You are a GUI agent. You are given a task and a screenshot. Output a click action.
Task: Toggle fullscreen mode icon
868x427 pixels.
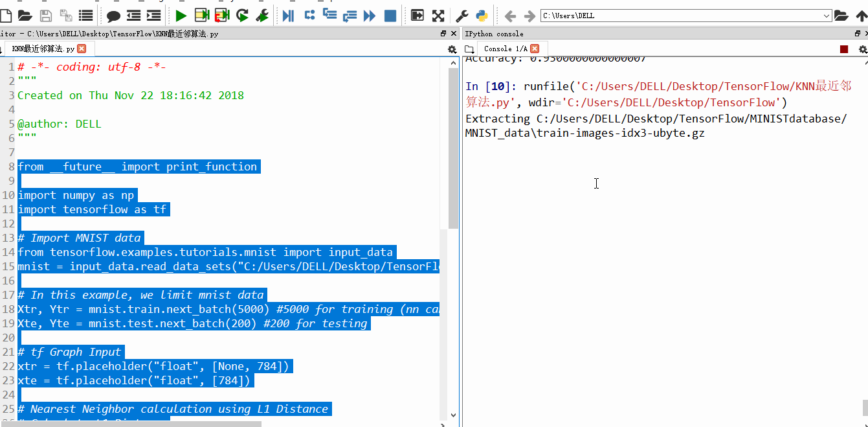click(x=438, y=16)
